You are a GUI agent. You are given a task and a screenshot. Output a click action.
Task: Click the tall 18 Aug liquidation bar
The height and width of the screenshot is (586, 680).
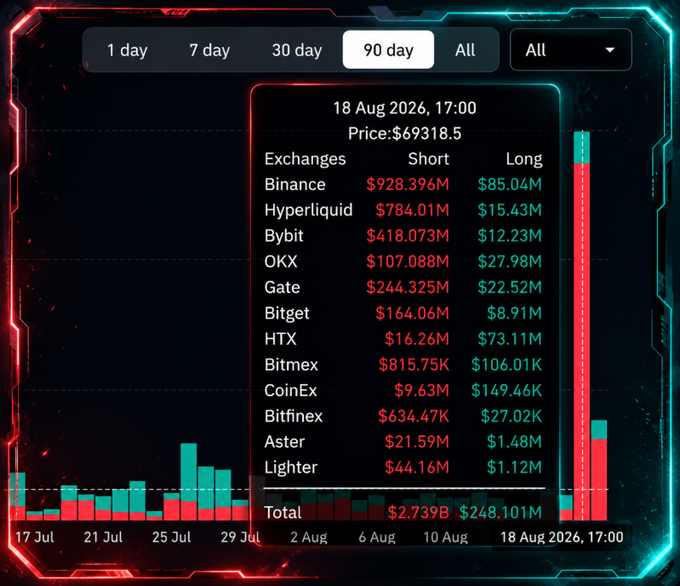(582, 326)
